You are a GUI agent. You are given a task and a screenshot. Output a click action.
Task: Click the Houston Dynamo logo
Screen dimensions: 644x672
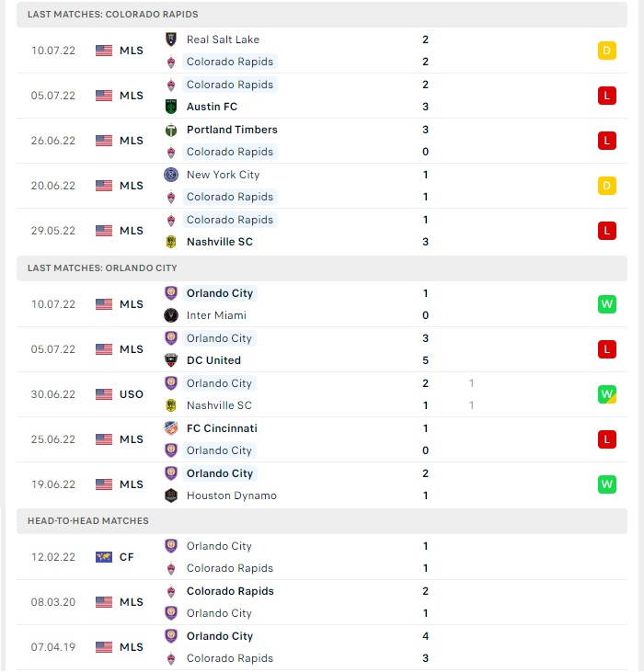[x=171, y=495]
